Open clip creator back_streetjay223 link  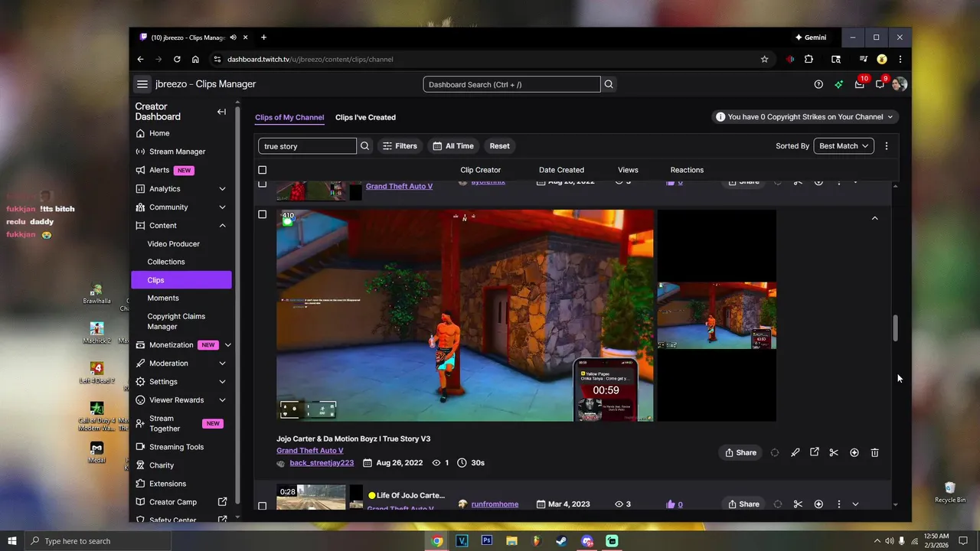322,463
